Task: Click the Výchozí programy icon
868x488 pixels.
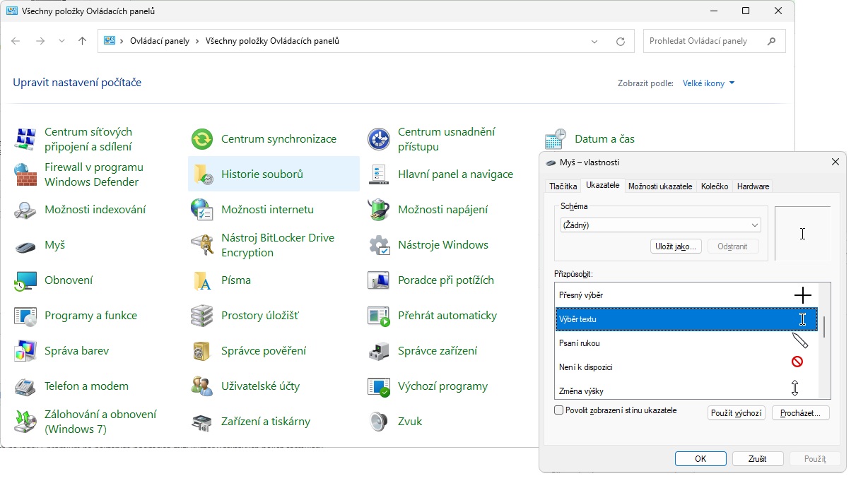Action: pyautogui.click(x=379, y=386)
